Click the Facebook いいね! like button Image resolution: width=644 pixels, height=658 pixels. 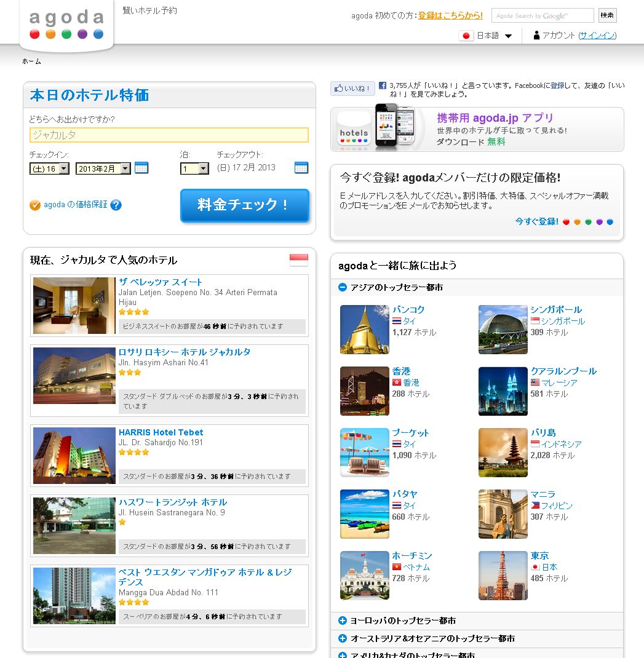pos(352,89)
